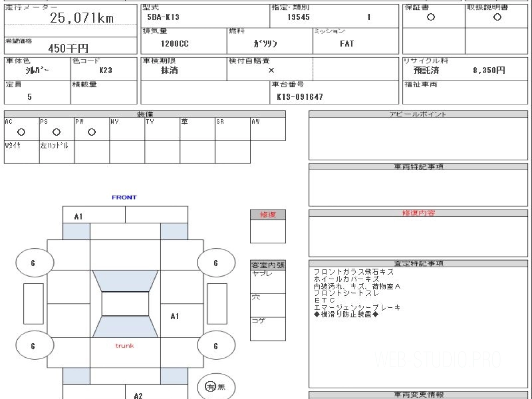
Task: Select the fuel type ガソリン value
Action: coord(265,44)
